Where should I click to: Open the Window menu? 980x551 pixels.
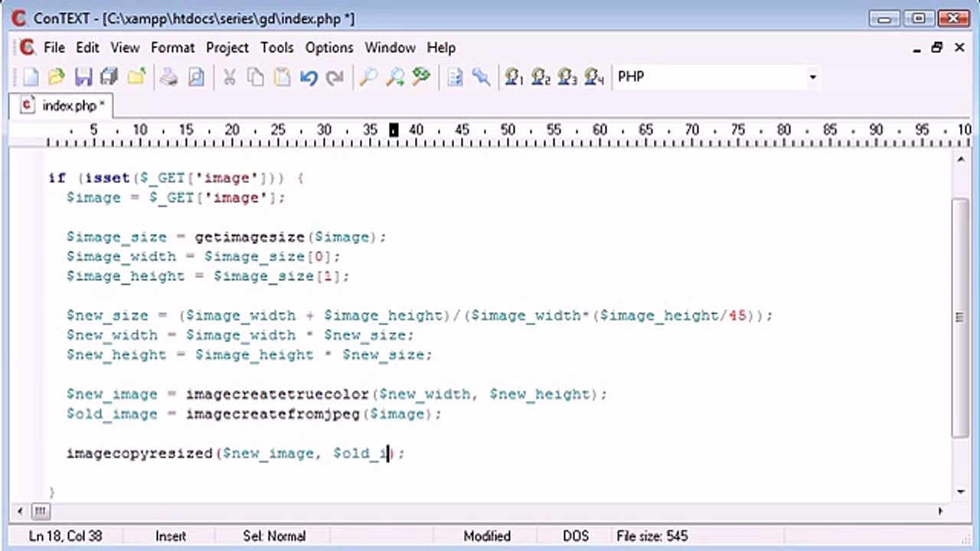point(390,47)
